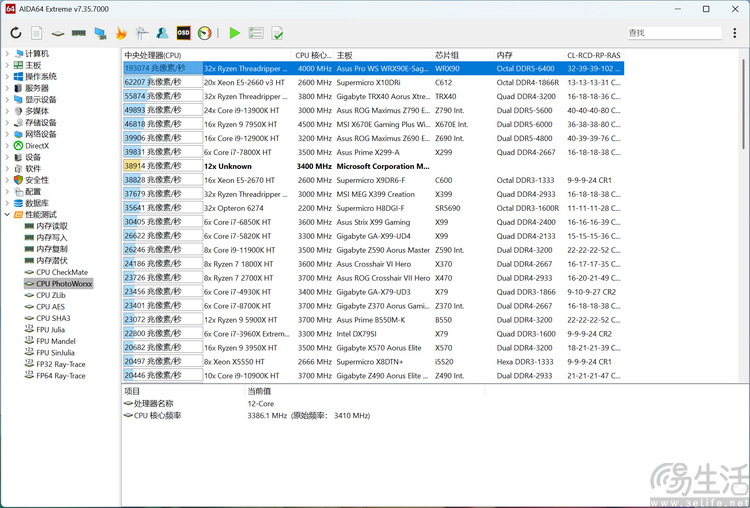This screenshot has width=750, height=508.
Task: Open the Report page icon
Action: coord(36,33)
